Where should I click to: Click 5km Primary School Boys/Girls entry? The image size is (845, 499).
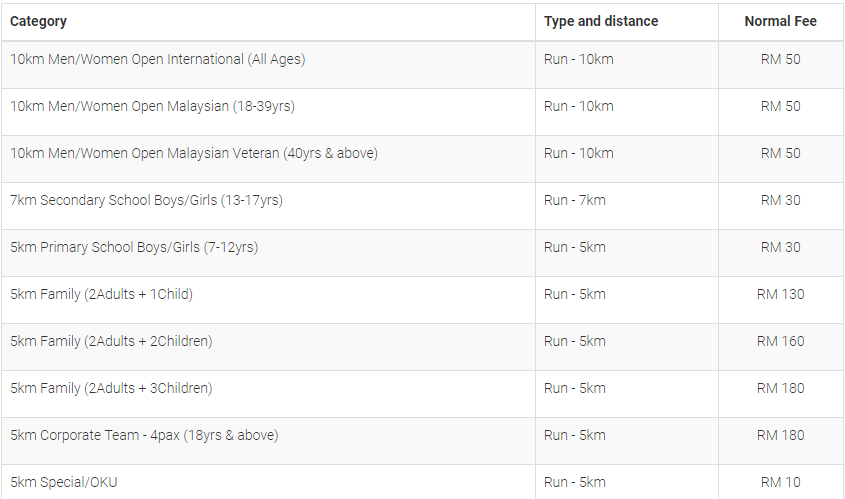[x=134, y=247]
